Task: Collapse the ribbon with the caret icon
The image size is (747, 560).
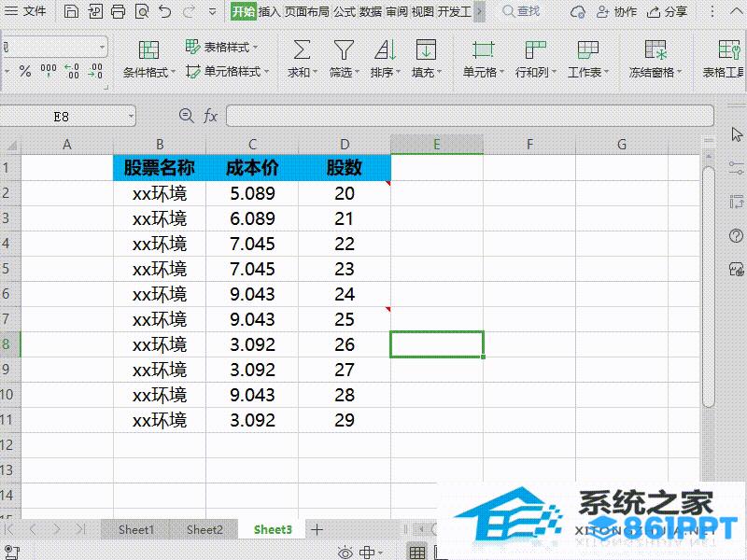Action: pyautogui.click(x=736, y=11)
